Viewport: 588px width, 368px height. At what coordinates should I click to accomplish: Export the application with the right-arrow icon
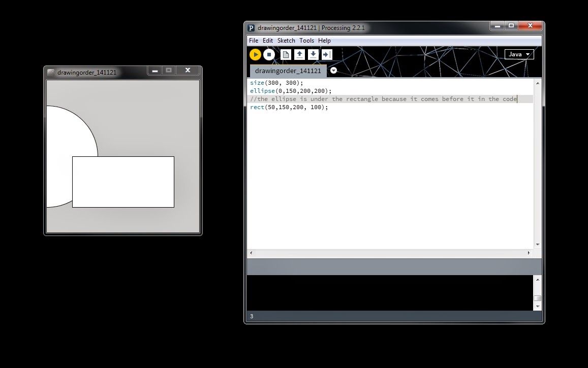tap(327, 55)
